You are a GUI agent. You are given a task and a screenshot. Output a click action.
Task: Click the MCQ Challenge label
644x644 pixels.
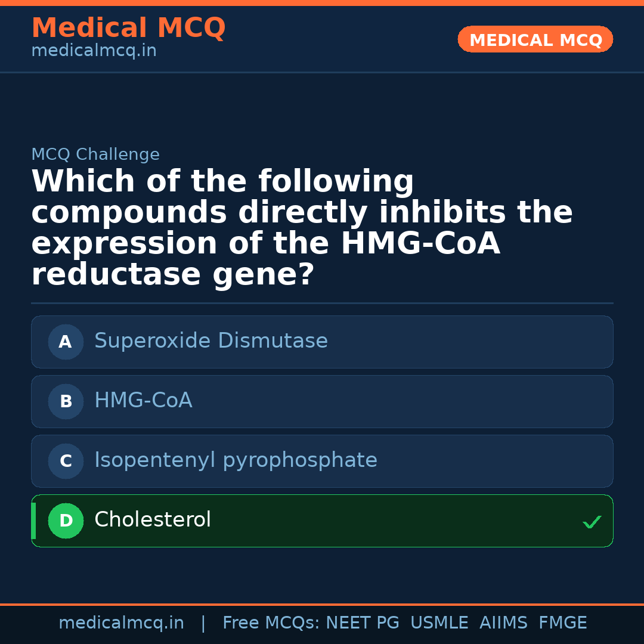(95, 155)
